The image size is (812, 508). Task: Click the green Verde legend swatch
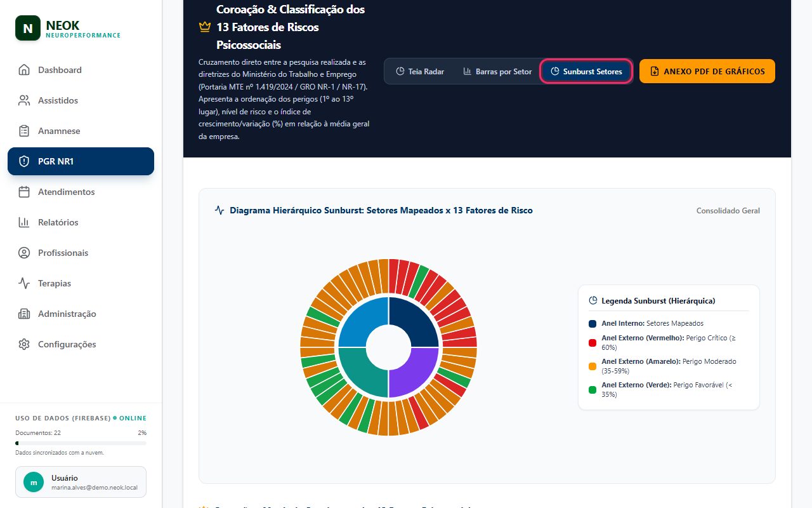tap(593, 390)
